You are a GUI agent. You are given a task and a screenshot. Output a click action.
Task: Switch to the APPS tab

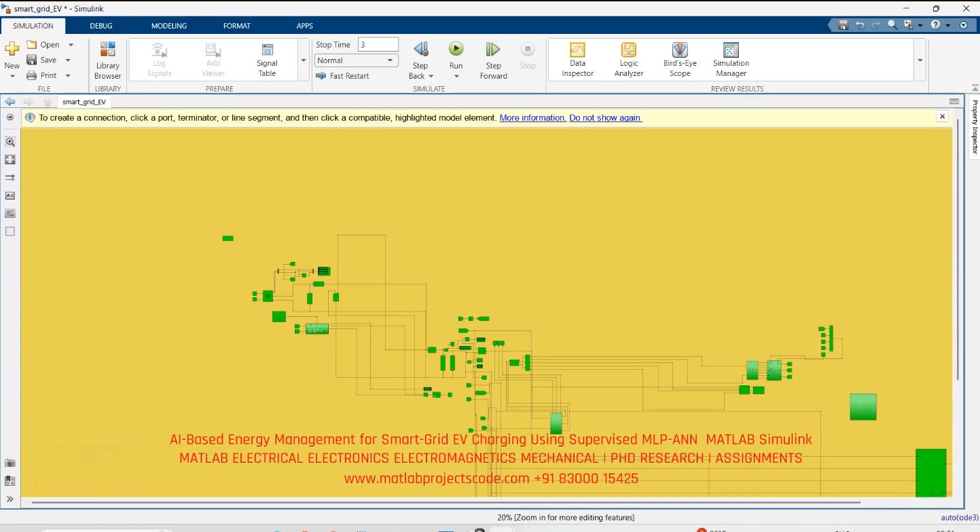305,26
